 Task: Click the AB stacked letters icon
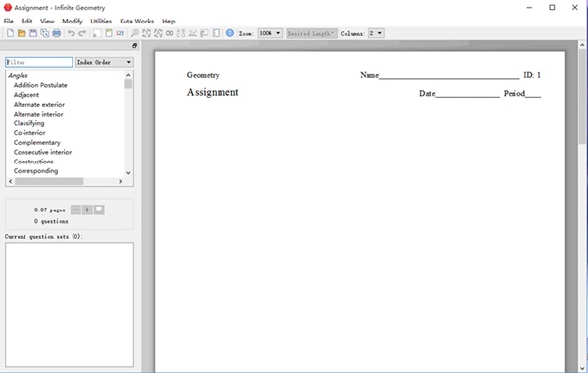click(181, 33)
